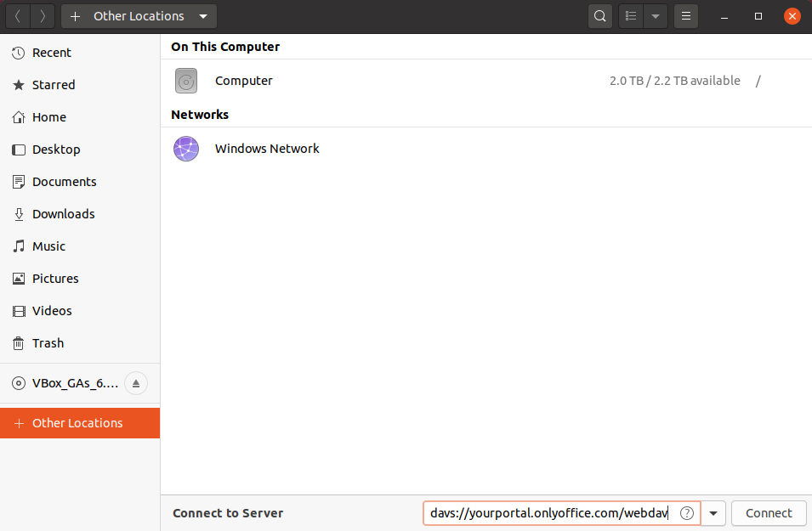Viewport: 812px width, 531px height.
Task: Open Trash in the sidebar
Action: [80, 343]
